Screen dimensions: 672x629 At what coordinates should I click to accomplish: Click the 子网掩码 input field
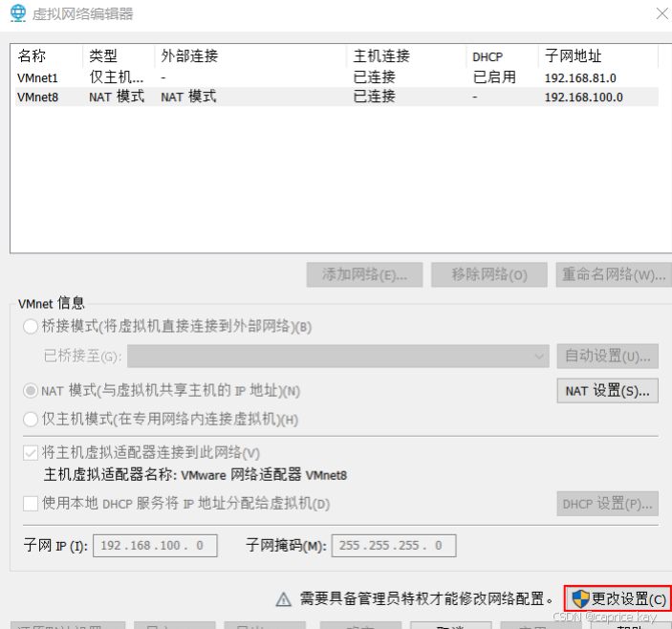click(394, 546)
